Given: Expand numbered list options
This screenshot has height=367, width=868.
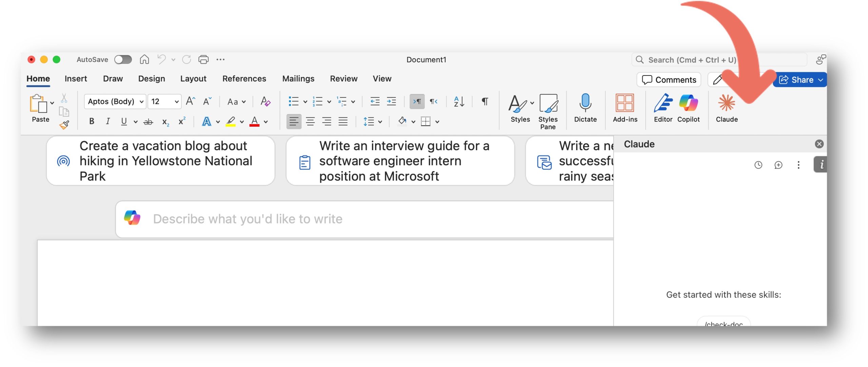Looking at the screenshot, I should (x=329, y=102).
